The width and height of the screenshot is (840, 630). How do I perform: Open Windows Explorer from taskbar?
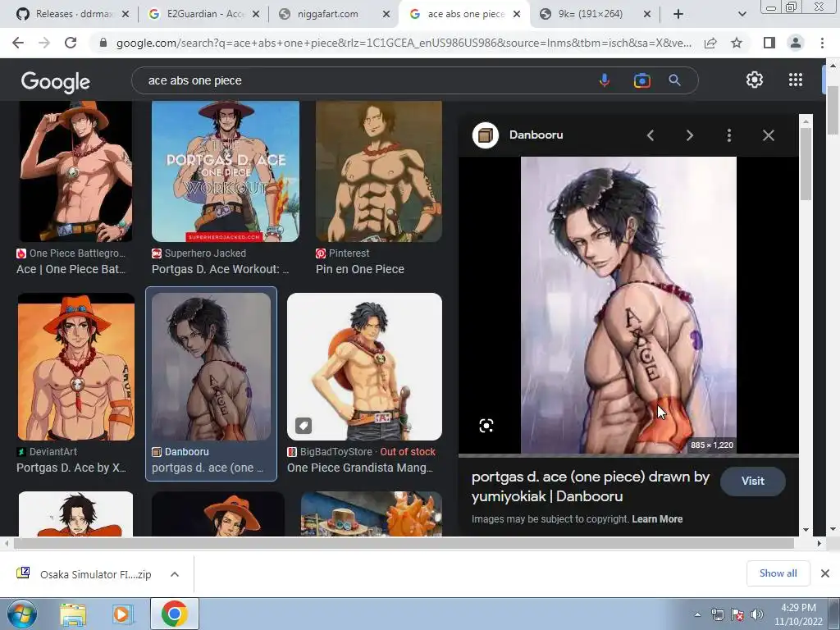(73, 614)
